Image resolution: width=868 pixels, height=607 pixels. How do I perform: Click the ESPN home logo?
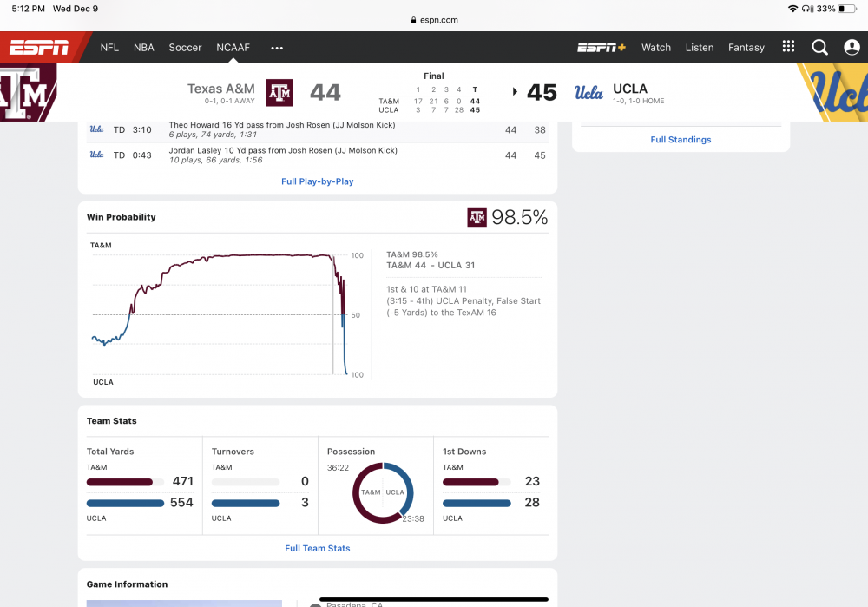click(x=39, y=48)
